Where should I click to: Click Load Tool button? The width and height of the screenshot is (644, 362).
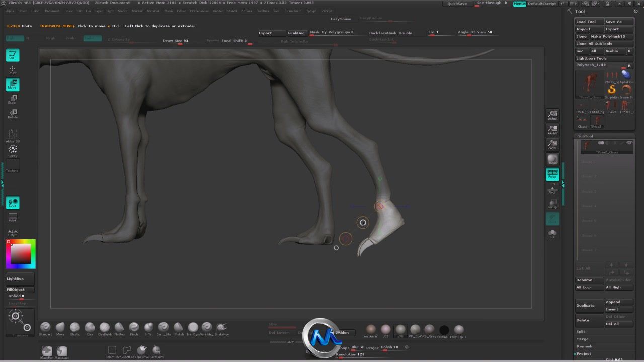point(589,22)
